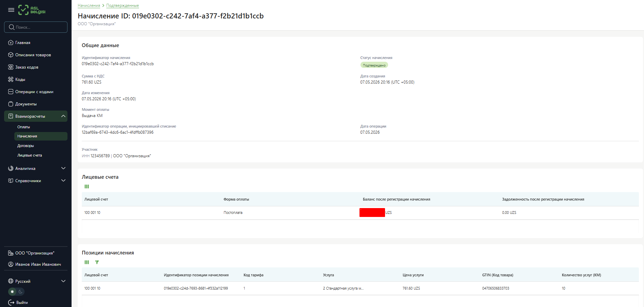Click the Услуга column header
The image size is (644, 307).
coord(328,275)
